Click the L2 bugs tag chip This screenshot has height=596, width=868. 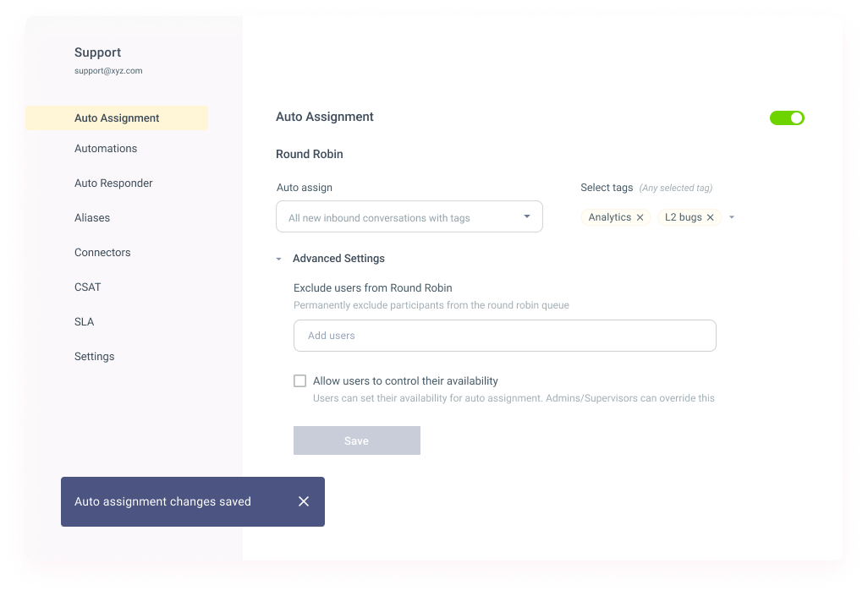pyautogui.click(x=683, y=218)
